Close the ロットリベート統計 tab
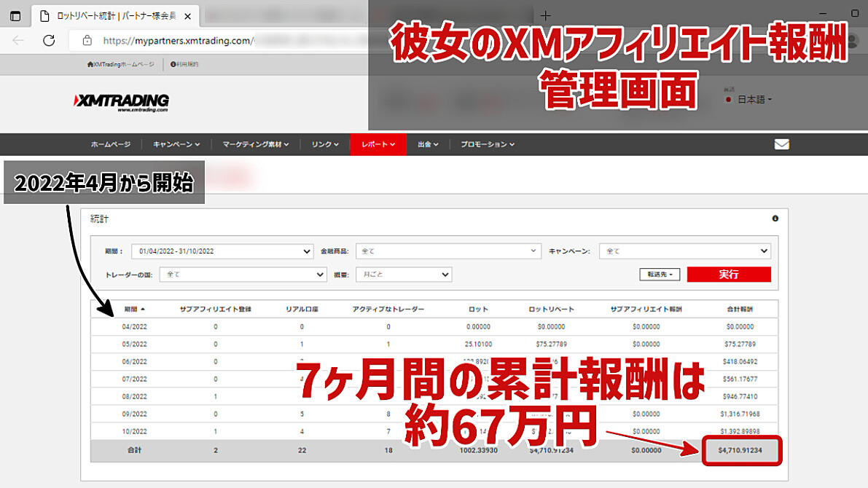 [x=187, y=16]
